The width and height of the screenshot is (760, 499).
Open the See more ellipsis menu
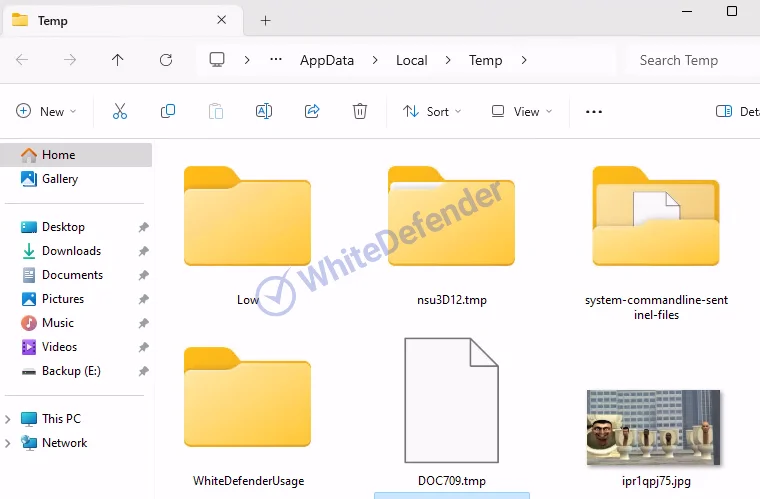coord(594,112)
